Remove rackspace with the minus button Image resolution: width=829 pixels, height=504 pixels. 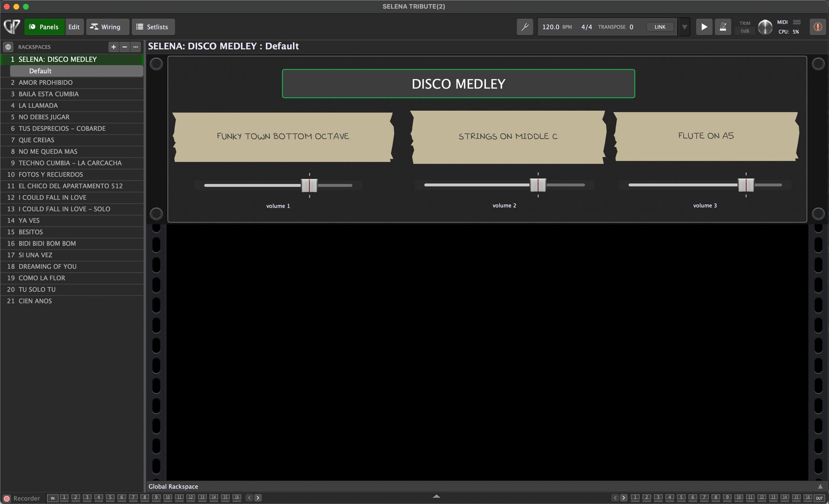point(124,47)
